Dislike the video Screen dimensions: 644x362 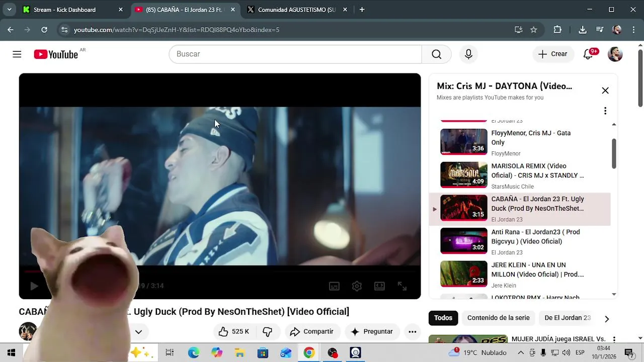268,331
